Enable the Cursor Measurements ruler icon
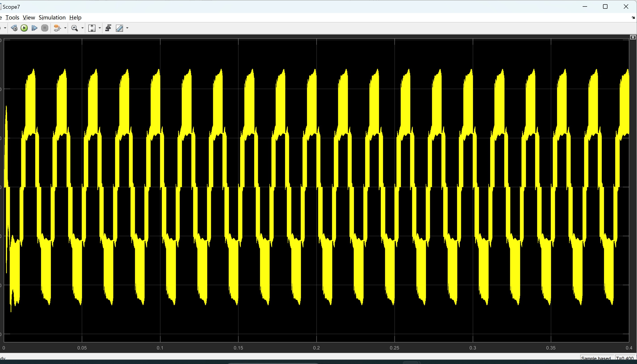Viewport: 637px width, 364px height. [119, 28]
